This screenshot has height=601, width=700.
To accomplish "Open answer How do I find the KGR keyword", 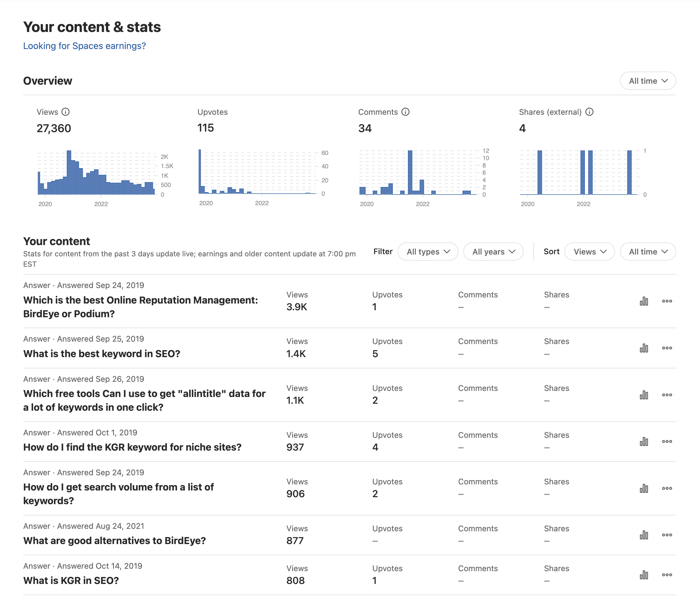I will point(133,447).
